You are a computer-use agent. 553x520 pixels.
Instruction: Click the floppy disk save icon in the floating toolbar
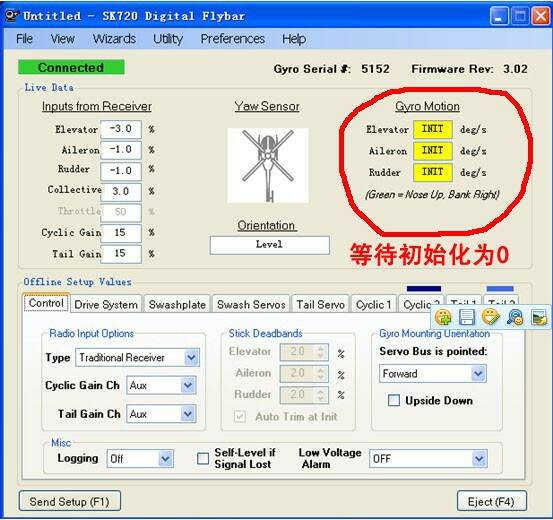pos(467,317)
